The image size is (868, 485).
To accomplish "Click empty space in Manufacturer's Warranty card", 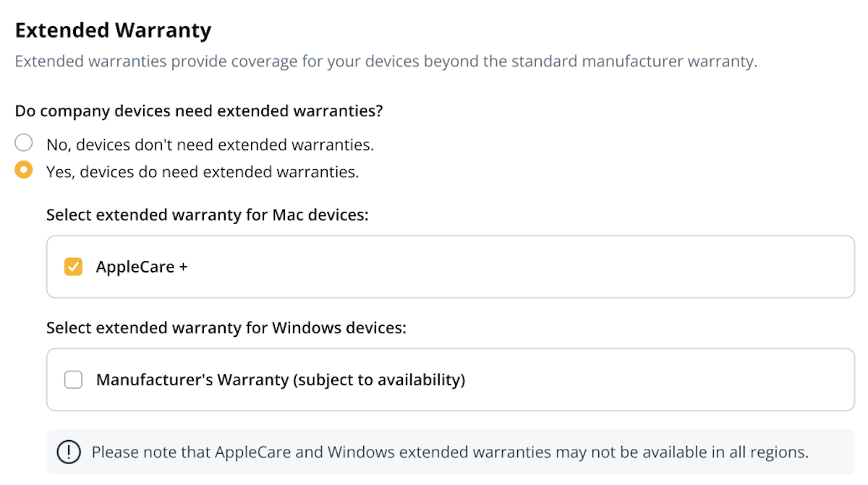I will click(x=651, y=379).
